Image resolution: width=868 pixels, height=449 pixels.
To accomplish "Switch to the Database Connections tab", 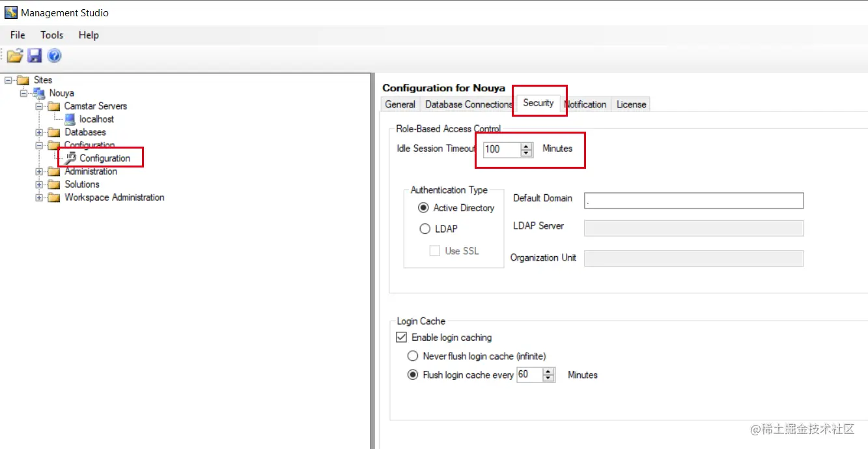I will click(469, 104).
